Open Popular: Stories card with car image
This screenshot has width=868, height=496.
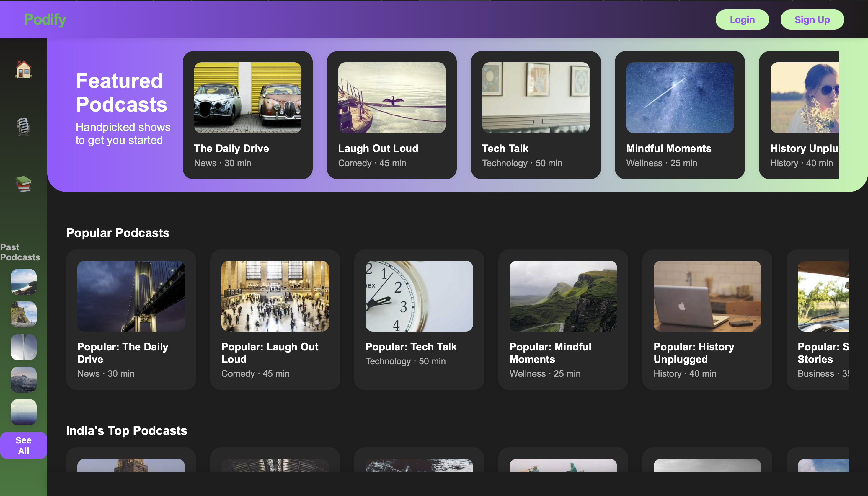point(823,296)
